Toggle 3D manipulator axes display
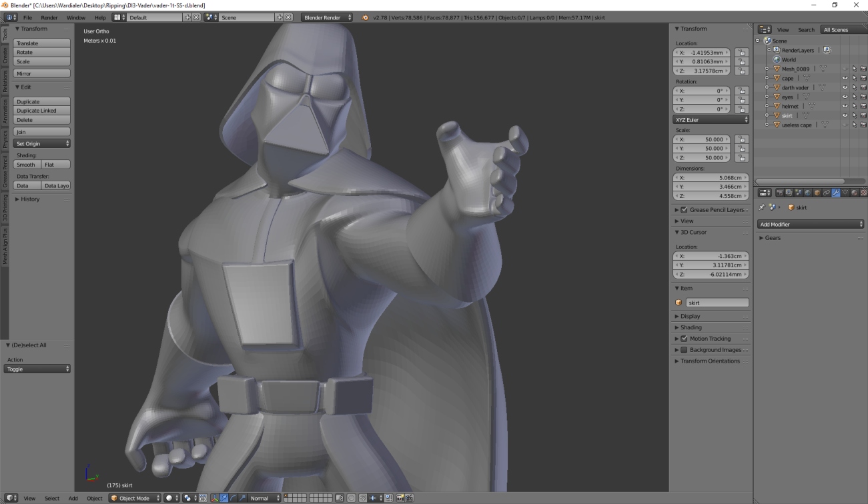This screenshot has width=868, height=504. coord(215,498)
